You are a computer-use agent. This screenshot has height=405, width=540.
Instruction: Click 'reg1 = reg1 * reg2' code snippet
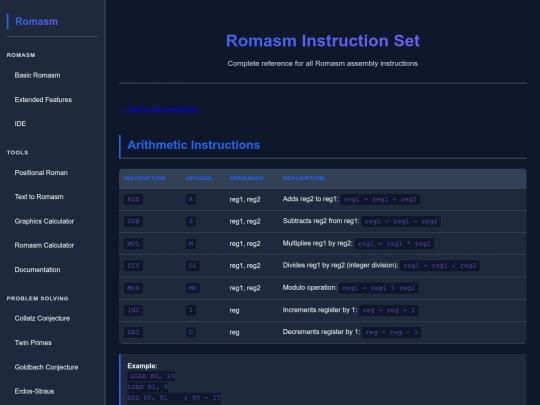(394, 244)
